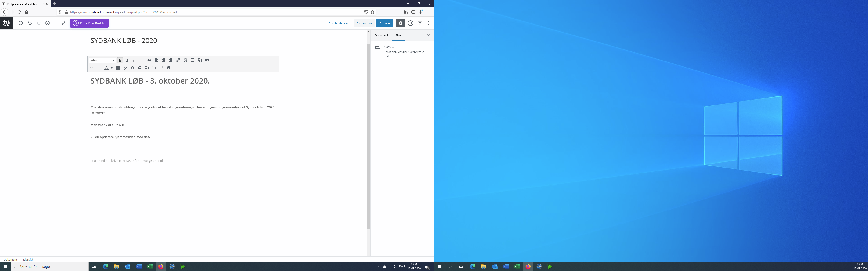Click the Windows search box
The height and width of the screenshot is (271, 868).
(50, 266)
